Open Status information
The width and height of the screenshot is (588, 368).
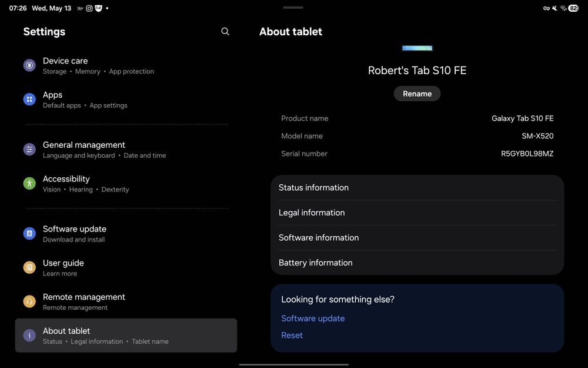tap(417, 188)
